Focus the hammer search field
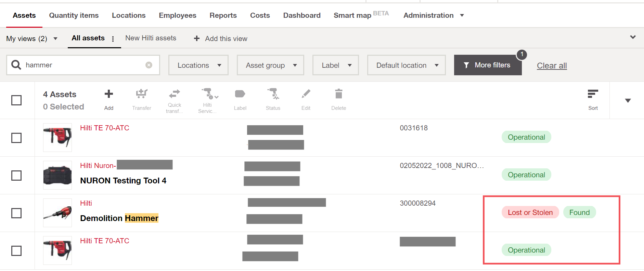Screen dimensions: 644x271 pyautogui.click(x=83, y=65)
